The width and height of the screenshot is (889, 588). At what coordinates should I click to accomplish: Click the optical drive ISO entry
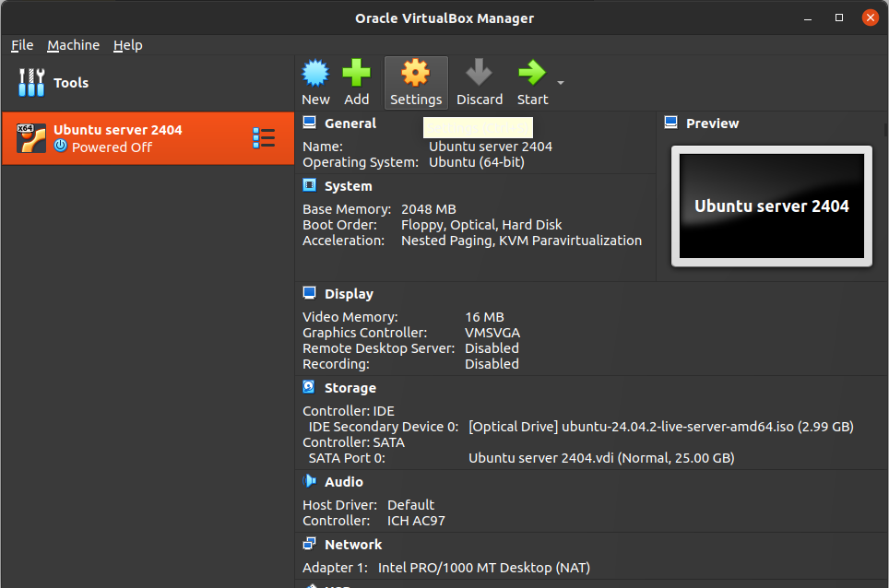pyautogui.click(x=660, y=427)
